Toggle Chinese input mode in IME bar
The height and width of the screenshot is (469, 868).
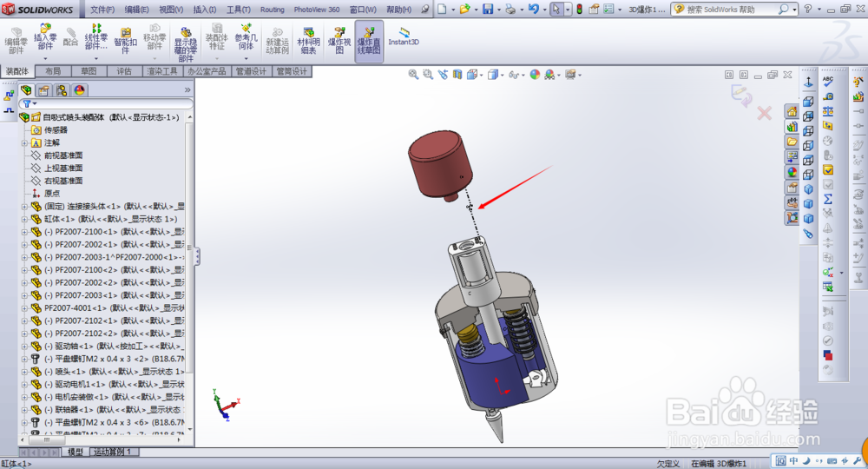point(794,460)
